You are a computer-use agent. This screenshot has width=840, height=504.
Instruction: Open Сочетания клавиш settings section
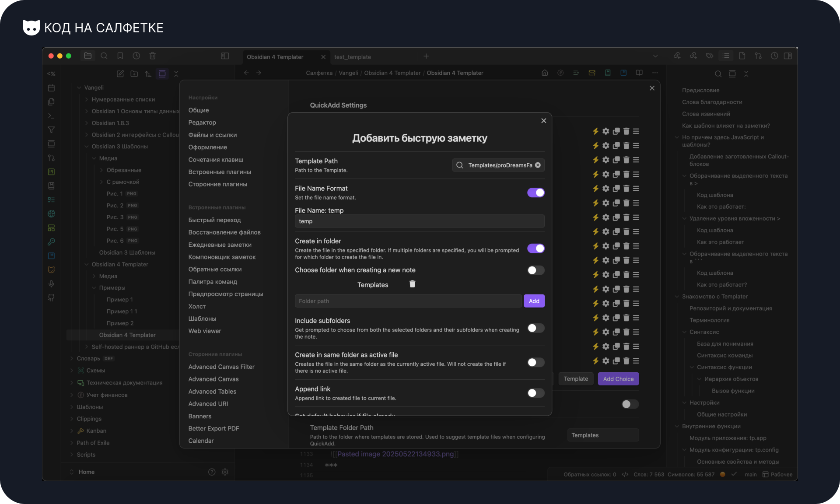(x=216, y=160)
